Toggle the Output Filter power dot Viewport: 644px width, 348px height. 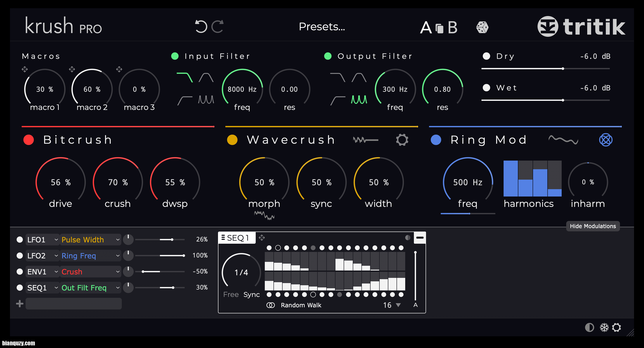328,56
